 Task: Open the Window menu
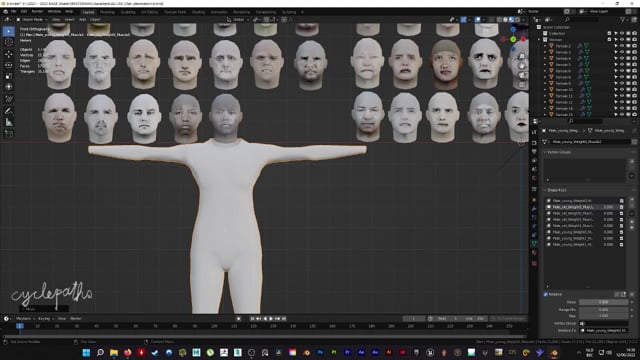tap(54, 12)
